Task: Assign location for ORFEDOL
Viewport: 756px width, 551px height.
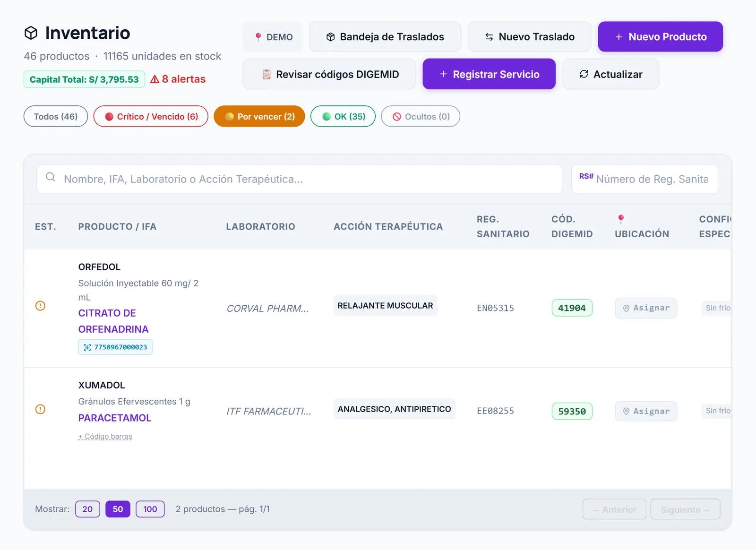Action: click(646, 308)
